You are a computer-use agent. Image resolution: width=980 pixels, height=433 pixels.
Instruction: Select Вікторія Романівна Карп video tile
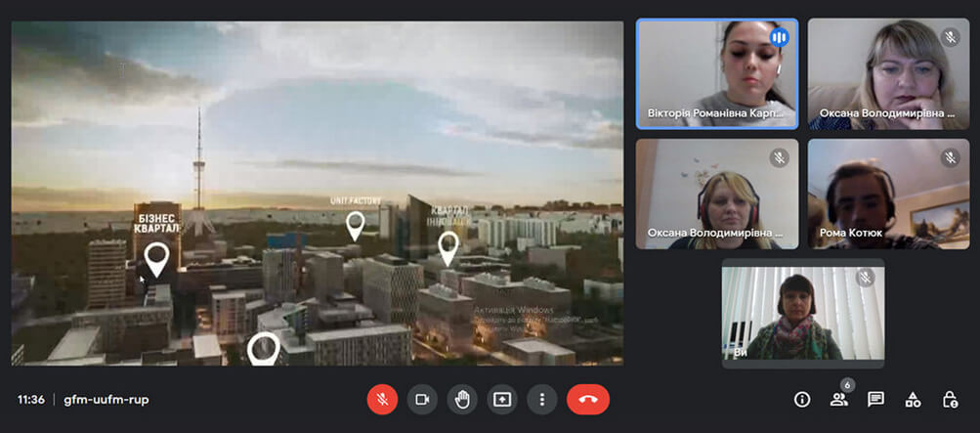pyautogui.click(x=716, y=73)
